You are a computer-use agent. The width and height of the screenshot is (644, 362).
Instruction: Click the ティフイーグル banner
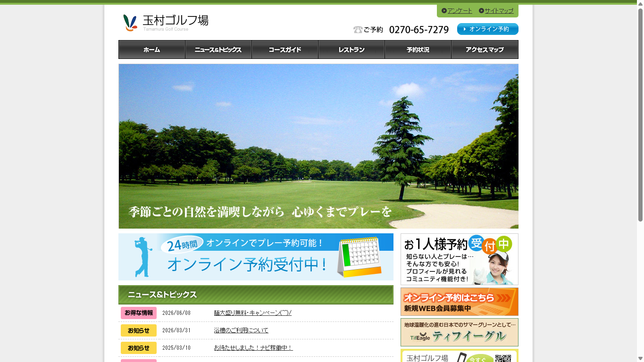coord(460,332)
